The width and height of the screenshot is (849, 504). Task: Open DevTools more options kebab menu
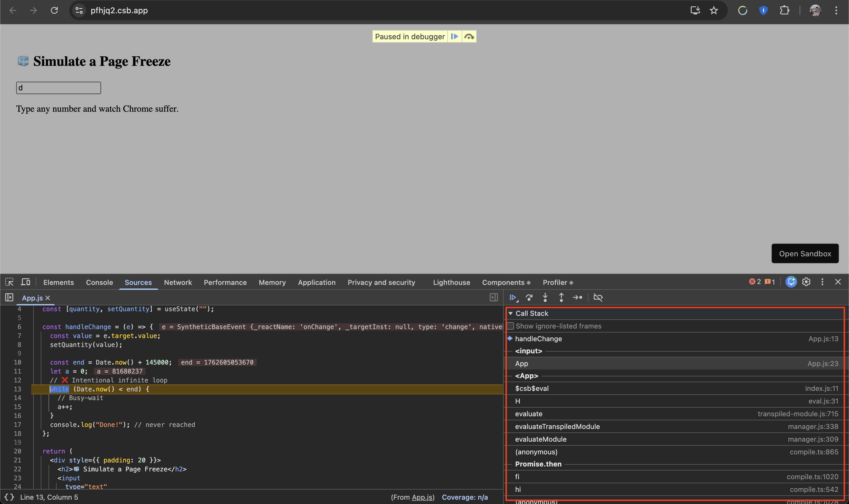[x=822, y=282]
